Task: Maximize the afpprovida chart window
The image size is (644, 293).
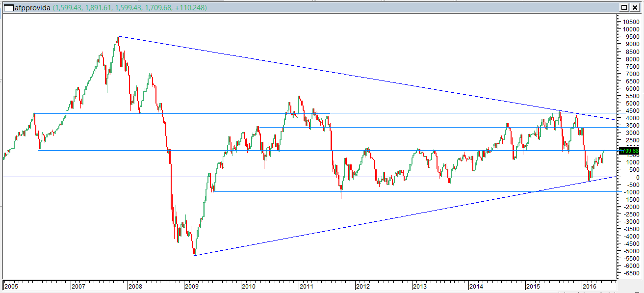Action: coord(624,7)
